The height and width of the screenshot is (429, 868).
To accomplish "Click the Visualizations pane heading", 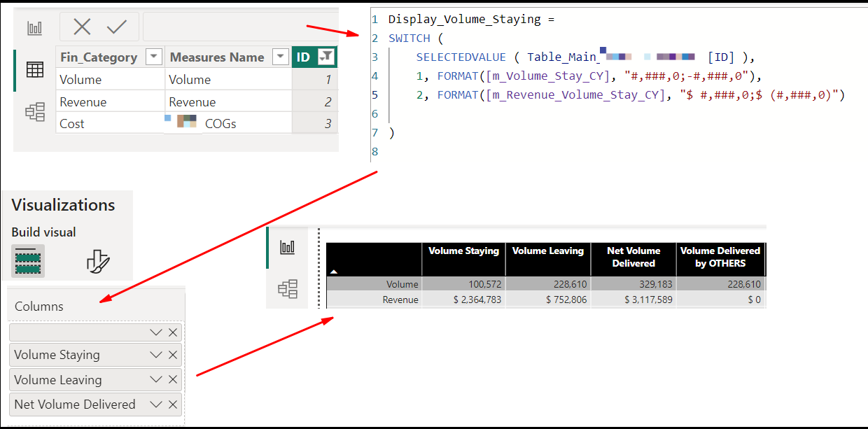I will (x=63, y=205).
